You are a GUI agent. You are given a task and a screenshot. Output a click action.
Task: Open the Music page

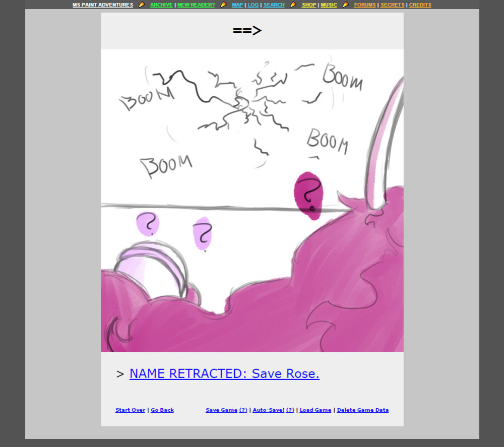click(x=329, y=5)
